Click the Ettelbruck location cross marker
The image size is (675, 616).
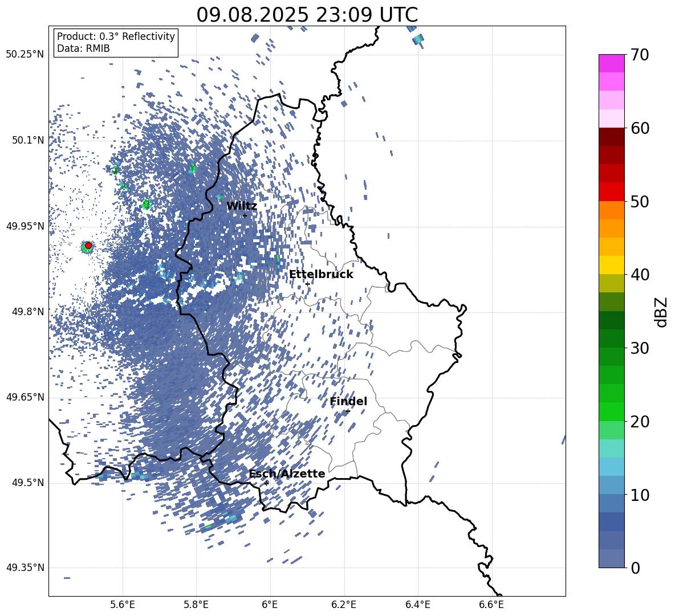(x=307, y=284)
